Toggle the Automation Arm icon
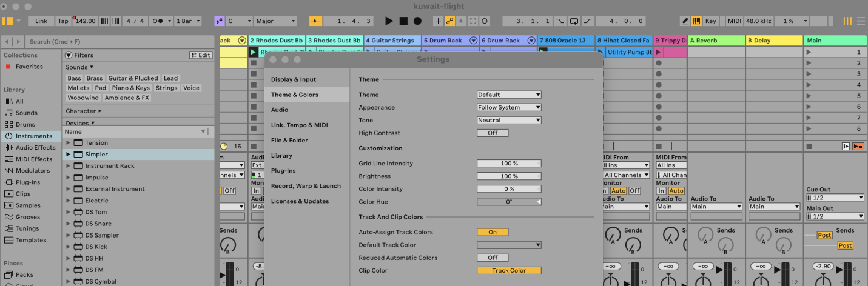 (450, 21)
